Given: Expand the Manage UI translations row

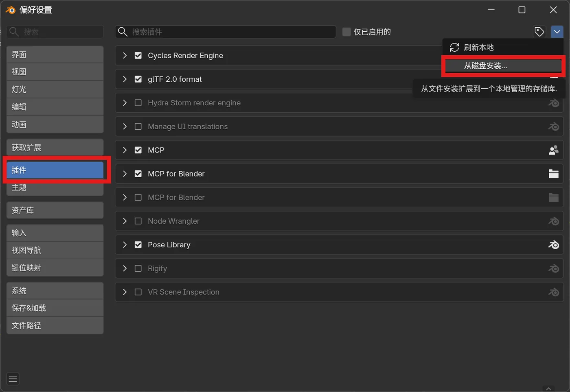Looking at the screenshot, I should 125,126.
